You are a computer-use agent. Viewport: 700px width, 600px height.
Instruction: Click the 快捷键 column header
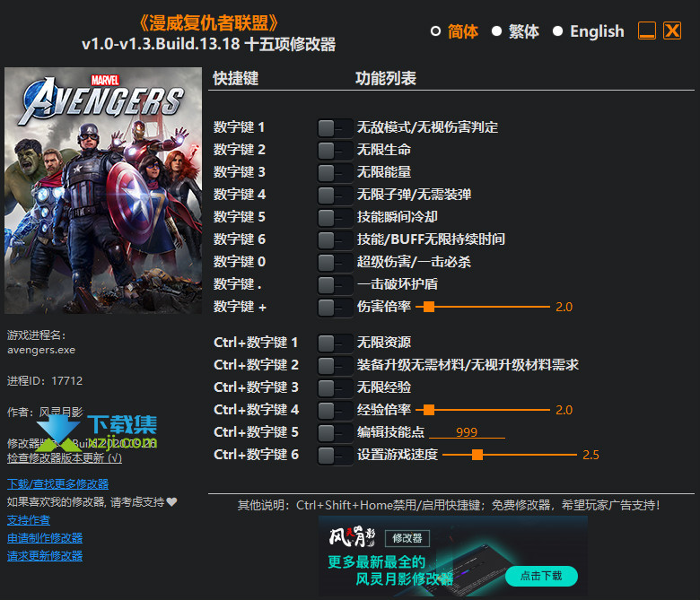pos(236,78)
